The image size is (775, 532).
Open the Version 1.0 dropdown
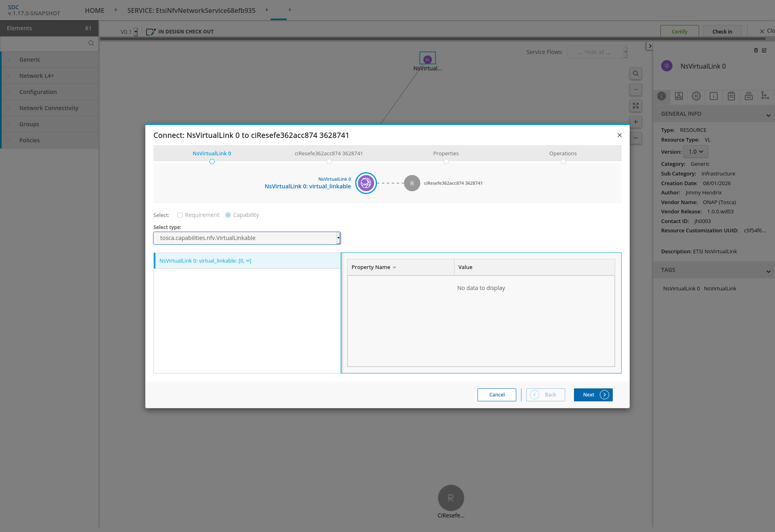pyautogui.click(x=696, y=152)
